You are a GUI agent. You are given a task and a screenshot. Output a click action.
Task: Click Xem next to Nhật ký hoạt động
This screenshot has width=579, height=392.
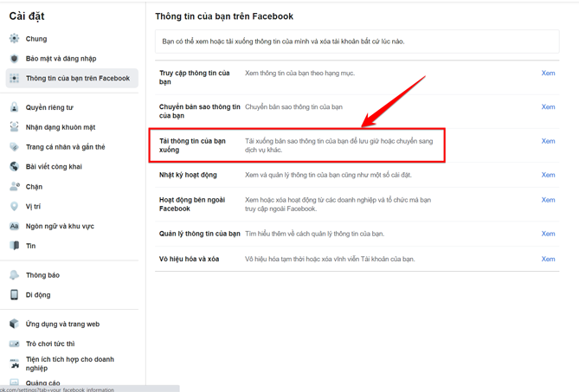(x=548, y=175)
